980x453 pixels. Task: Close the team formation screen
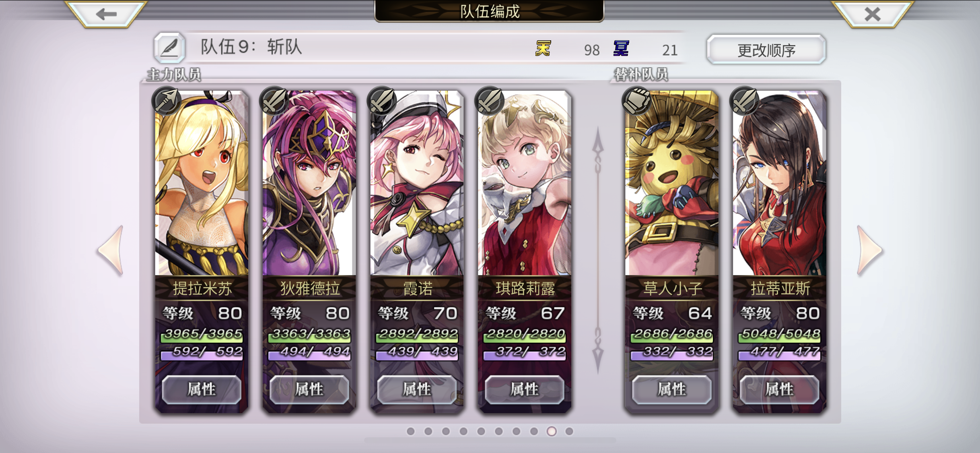pyautogui.click(x=873, y=14)
